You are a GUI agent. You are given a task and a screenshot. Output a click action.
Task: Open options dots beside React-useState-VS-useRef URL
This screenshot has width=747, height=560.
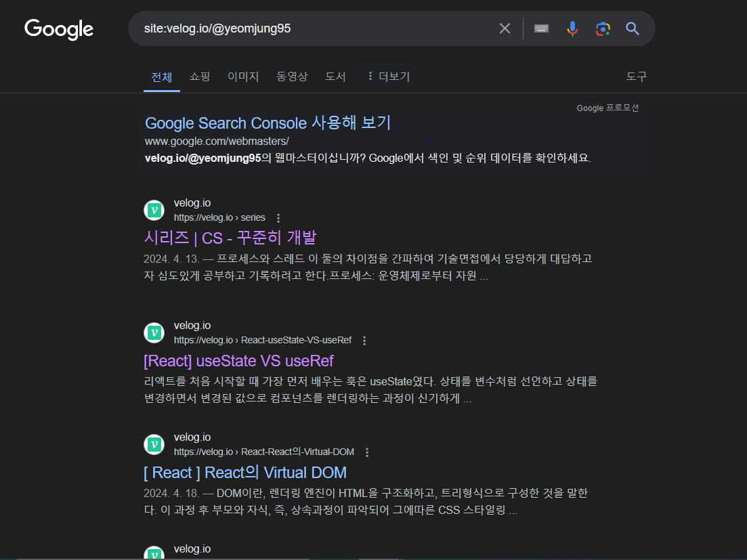364,341
